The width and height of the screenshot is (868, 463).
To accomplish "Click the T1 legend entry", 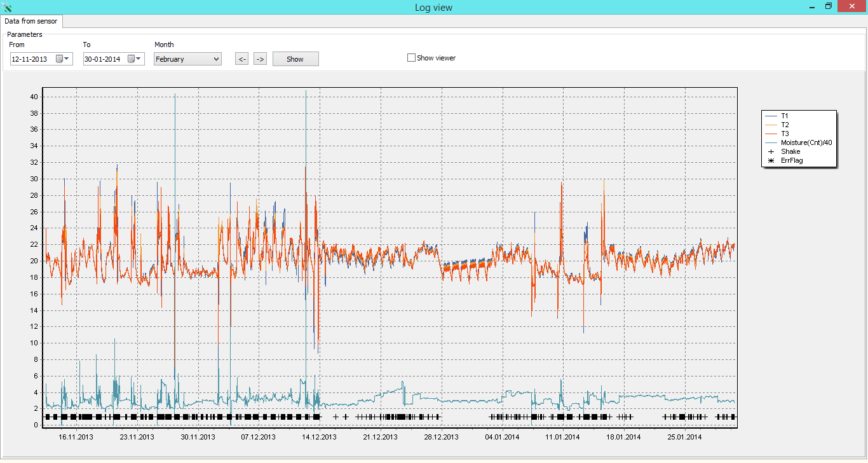I will tap(785, 116).
